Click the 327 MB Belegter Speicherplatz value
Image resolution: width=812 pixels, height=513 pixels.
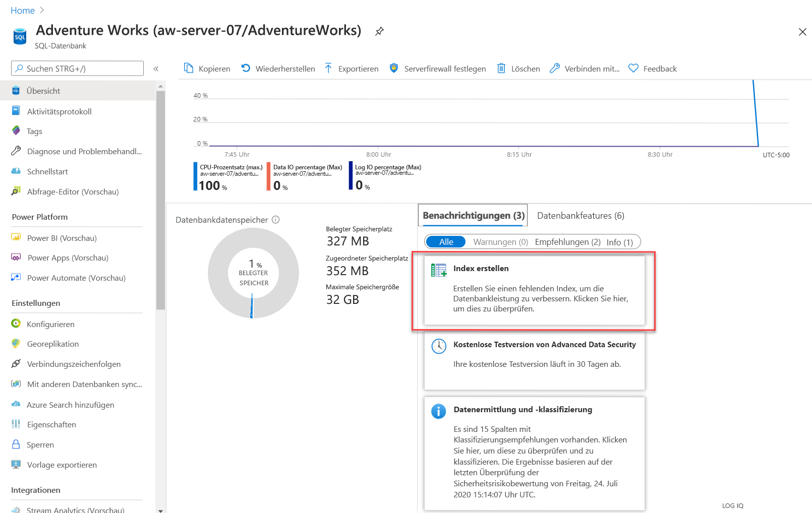(x=348, y=241)
